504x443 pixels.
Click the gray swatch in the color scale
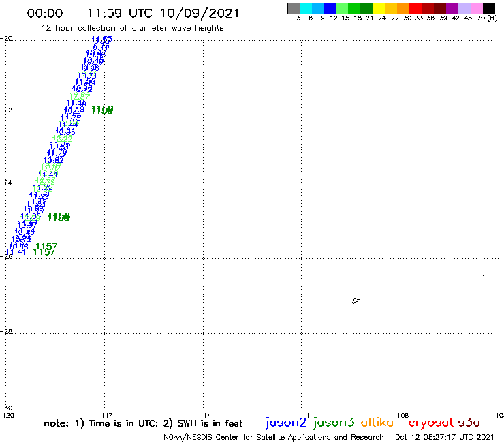pyautogui.click(x=294, y=8)
